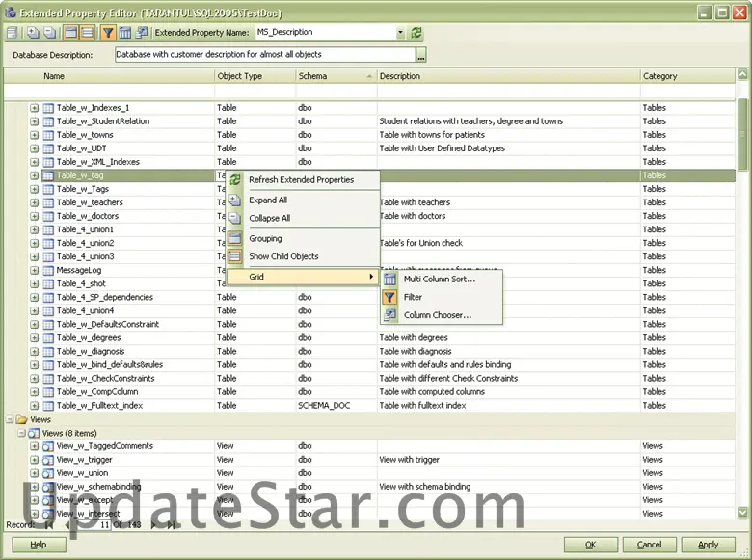Click the Cancel button

(650, 545)
